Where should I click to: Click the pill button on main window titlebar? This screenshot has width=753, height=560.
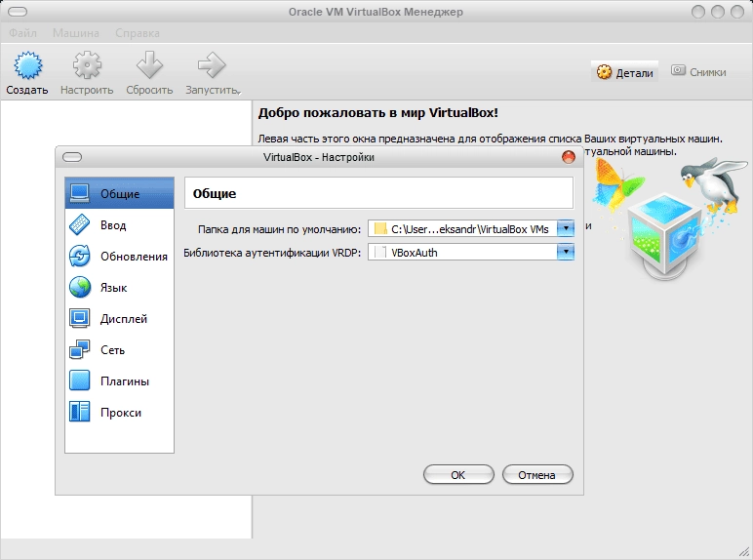18,12
